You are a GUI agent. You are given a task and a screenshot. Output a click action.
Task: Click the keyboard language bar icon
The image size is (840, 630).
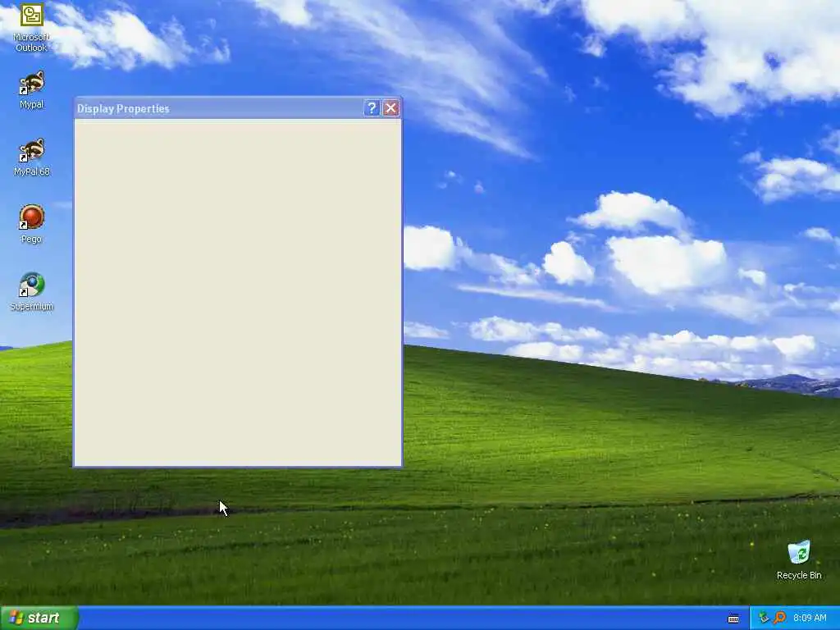(733, 619)
